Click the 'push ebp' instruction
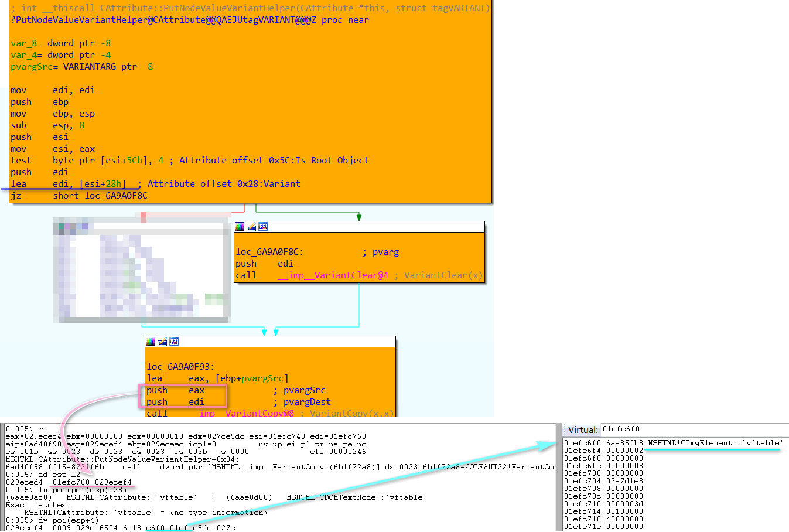 pos(40,102)
